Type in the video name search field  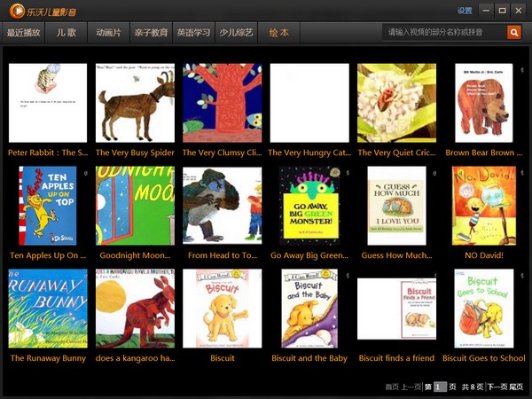(443, 32)
